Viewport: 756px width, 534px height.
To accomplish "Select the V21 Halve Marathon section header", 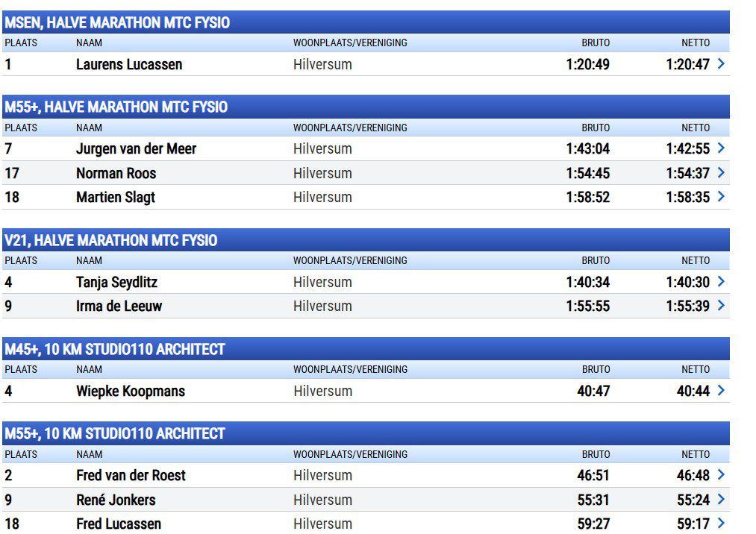I will (x=111, y=240).
